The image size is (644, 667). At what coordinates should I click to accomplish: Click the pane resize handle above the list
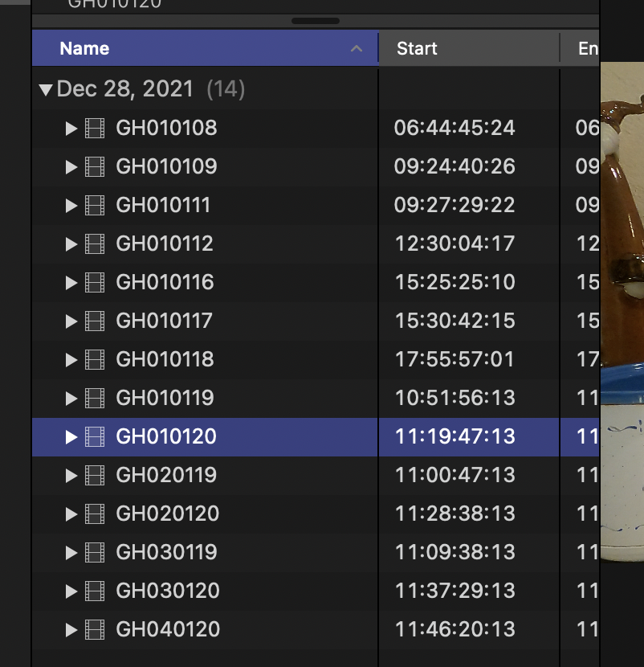[x=315, y=21]
